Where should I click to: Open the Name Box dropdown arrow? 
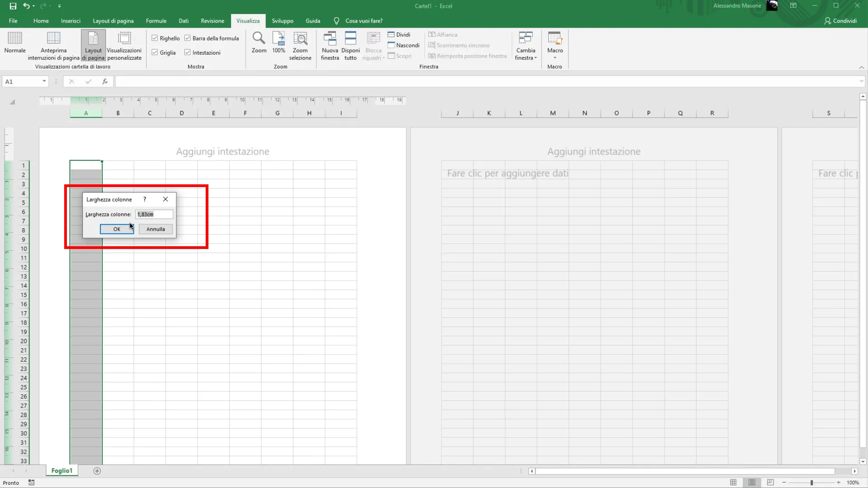(x=44, y=81)
